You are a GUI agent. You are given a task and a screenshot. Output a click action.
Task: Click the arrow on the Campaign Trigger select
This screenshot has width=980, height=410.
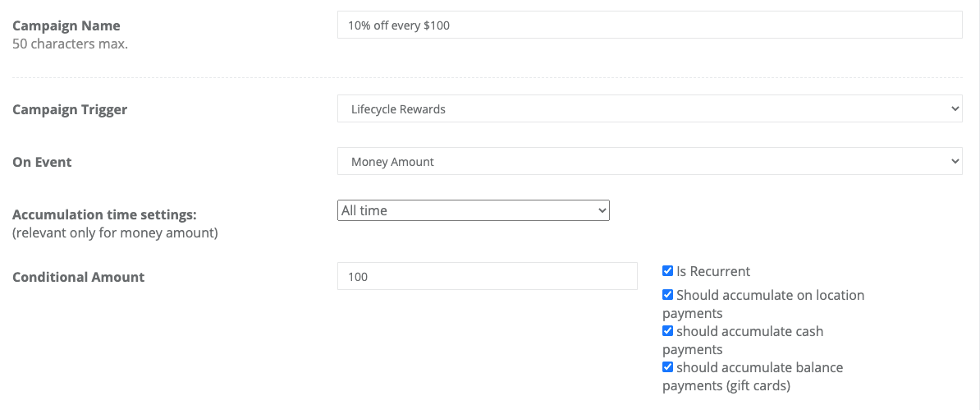(x=955, y=109)
